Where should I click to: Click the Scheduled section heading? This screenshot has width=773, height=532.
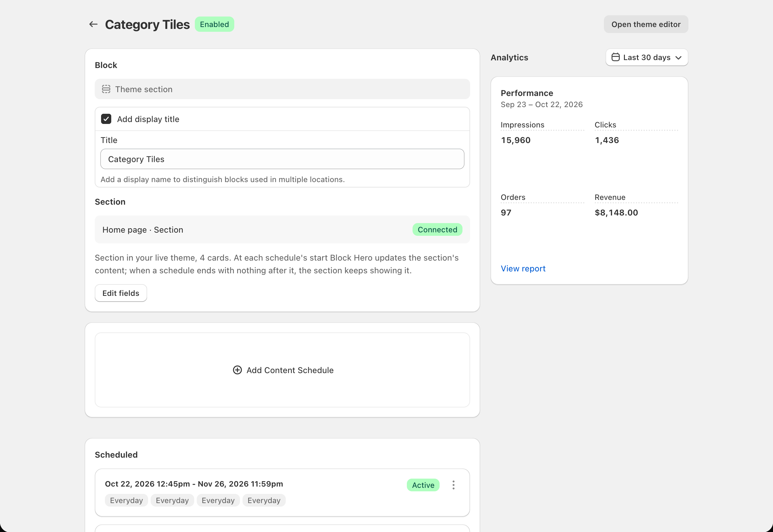(x=116, y=455)
